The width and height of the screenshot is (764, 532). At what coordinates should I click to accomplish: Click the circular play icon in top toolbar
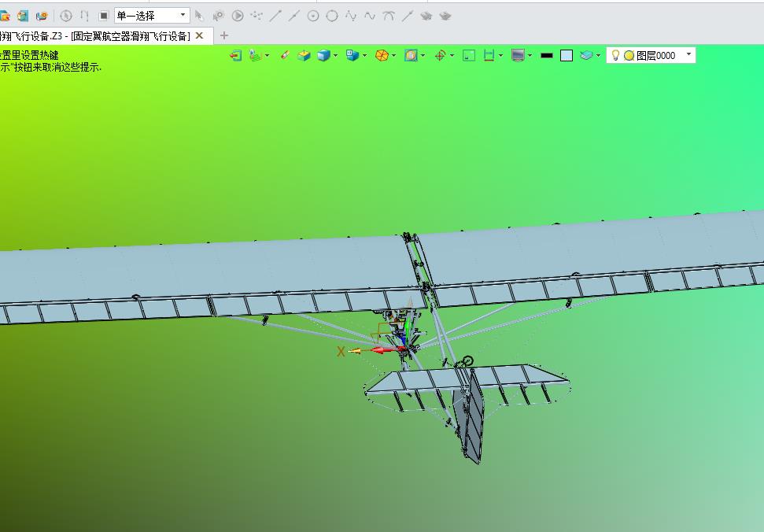238,16
